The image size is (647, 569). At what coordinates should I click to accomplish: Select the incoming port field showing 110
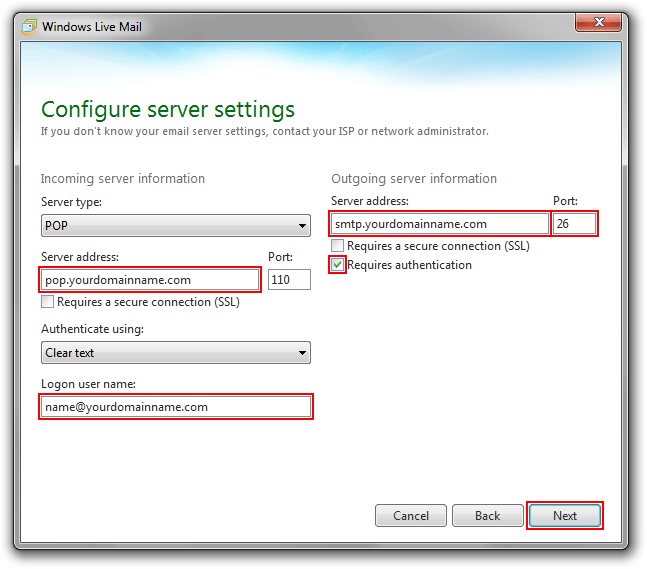[289, 280]
